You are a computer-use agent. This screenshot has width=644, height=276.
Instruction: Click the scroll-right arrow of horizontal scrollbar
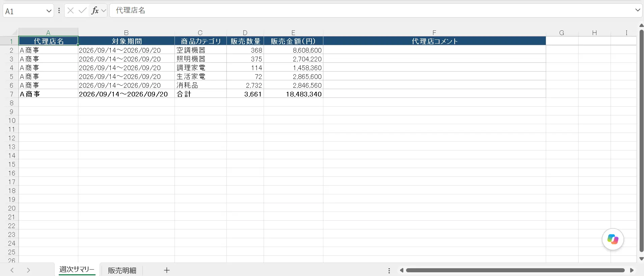pos(632,270)
